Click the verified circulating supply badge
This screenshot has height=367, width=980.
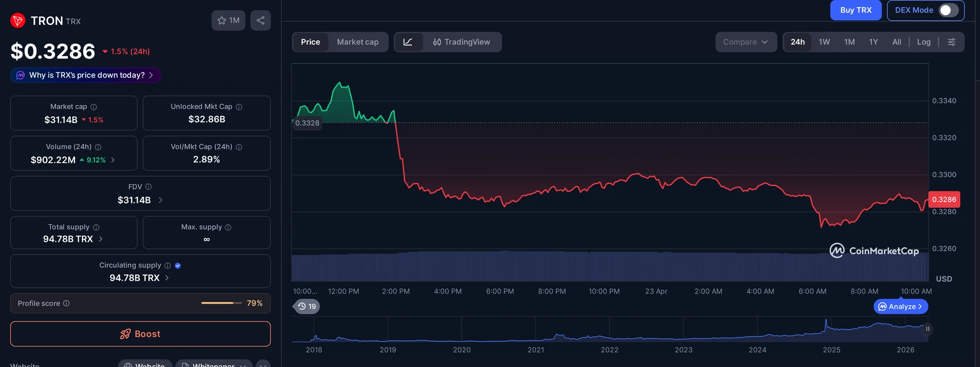(x=178, y=265)
